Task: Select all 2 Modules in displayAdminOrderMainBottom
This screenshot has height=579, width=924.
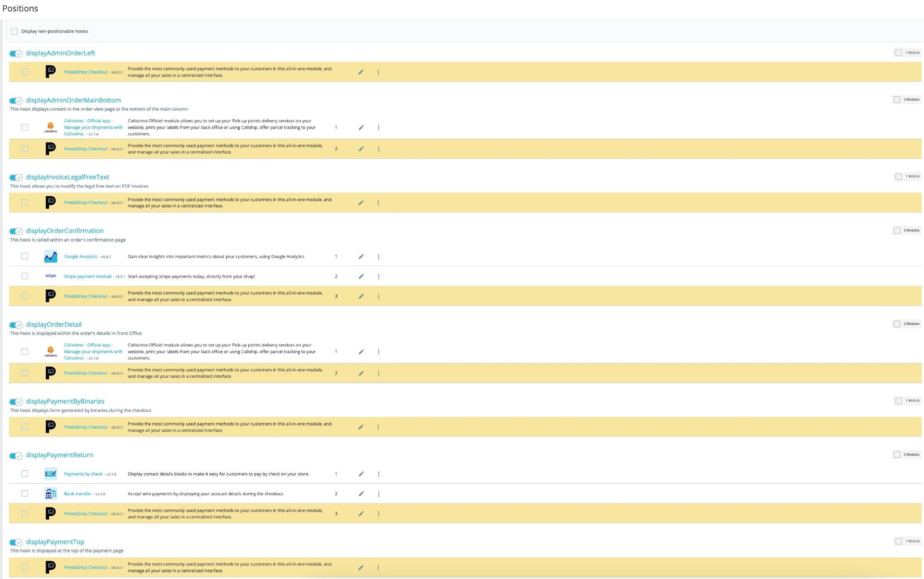Action: (897, 100)
